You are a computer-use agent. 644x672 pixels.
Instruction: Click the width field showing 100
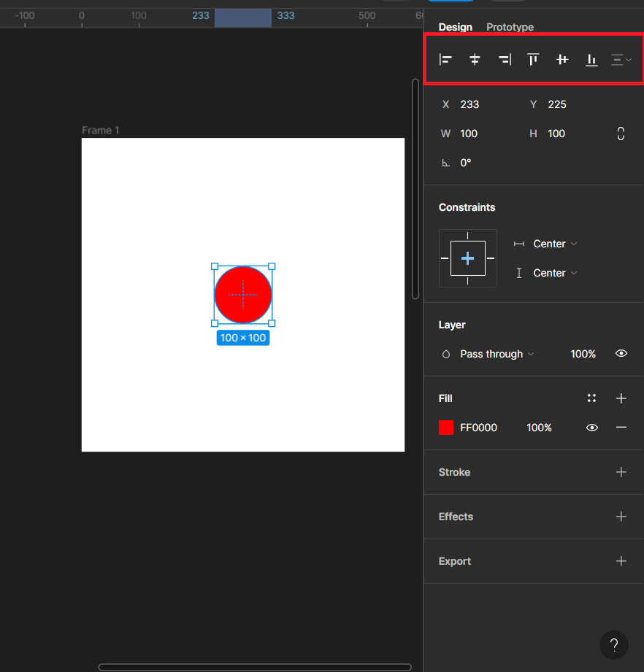[469, 134]
